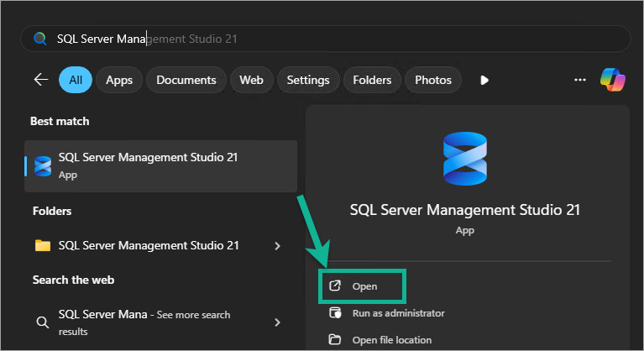644x351 pixels.
Task: Switch to the Documents filter
Action: [186, 80]
